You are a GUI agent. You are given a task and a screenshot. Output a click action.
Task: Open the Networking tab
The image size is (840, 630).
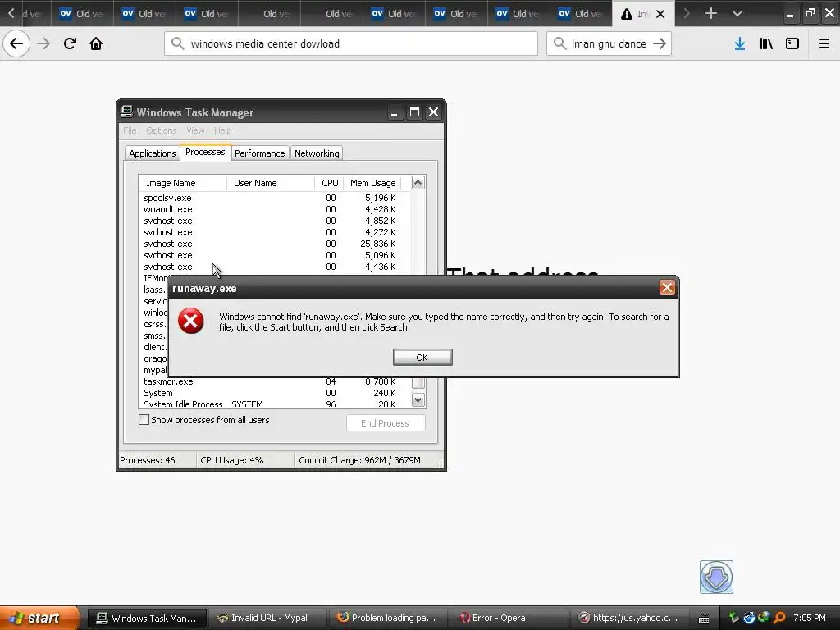coord(317,153)
